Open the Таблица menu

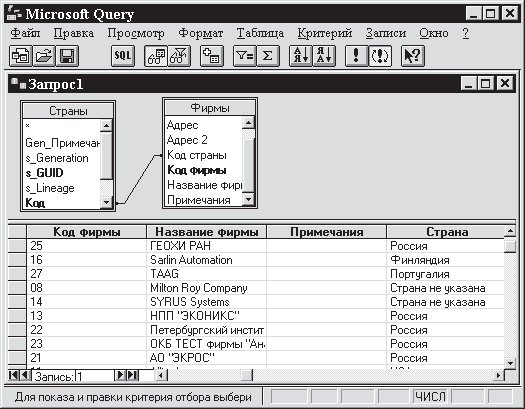pos(260,33)
